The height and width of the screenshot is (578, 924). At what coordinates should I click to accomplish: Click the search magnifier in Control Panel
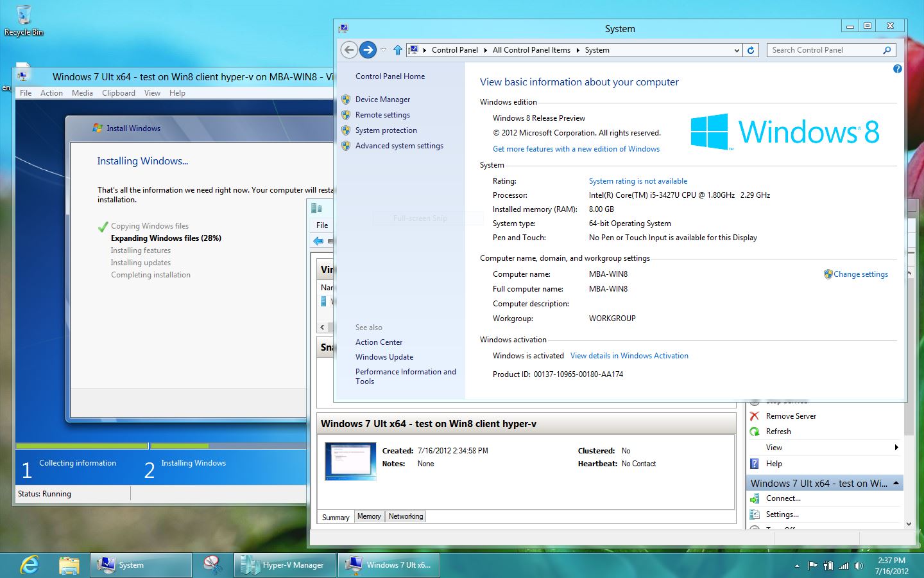(x=887, y=50)
